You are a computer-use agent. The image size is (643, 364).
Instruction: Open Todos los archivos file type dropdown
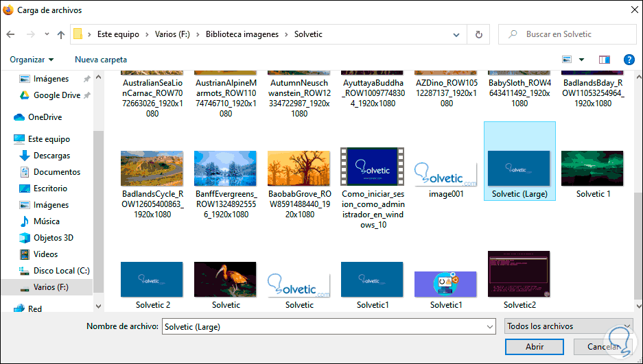click(568, 326)
